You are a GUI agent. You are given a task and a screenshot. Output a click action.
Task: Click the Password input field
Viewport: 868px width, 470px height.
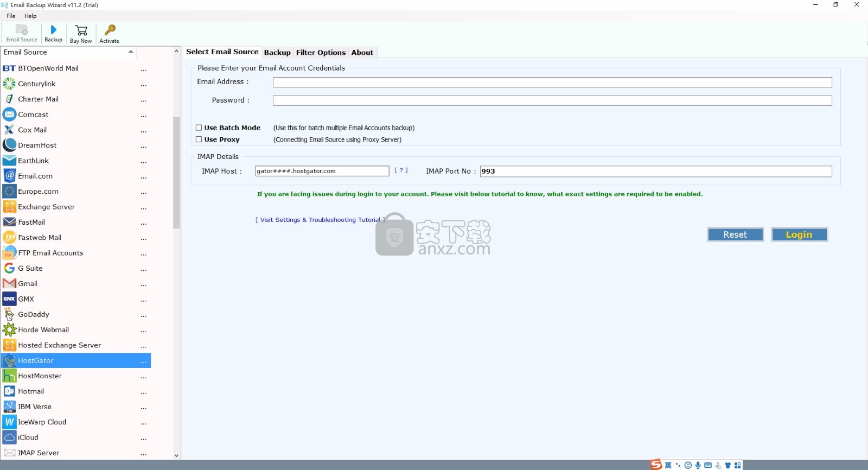click(x=552, y=100)
